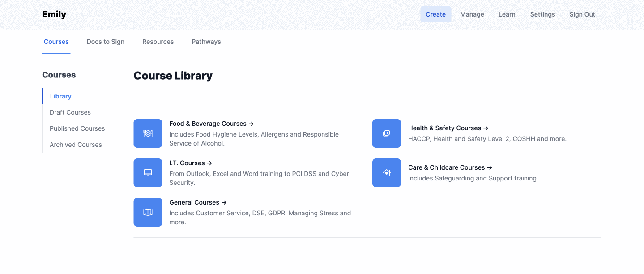644x274 pixels.
Task: Select Library in the Courses sidebar
Action: (x=61, y=96)
